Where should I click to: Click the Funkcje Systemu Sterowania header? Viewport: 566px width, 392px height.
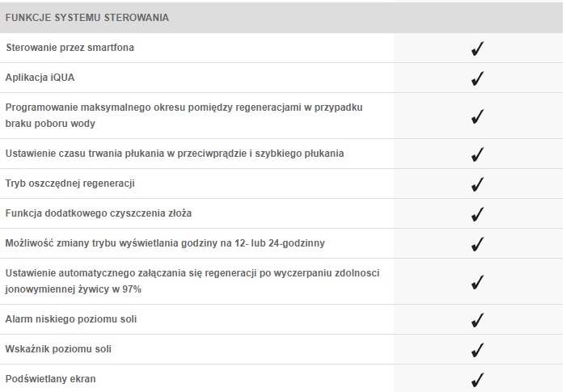point(87,18)
